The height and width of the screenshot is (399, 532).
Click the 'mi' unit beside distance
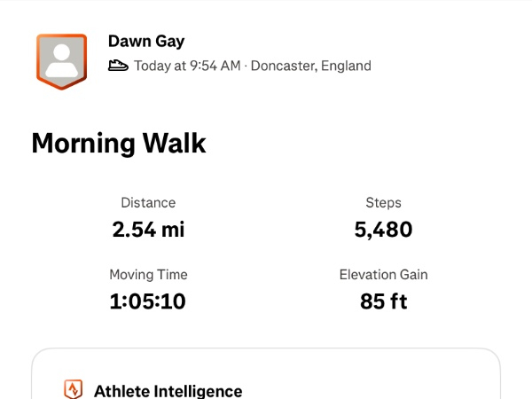pos(172,230)
